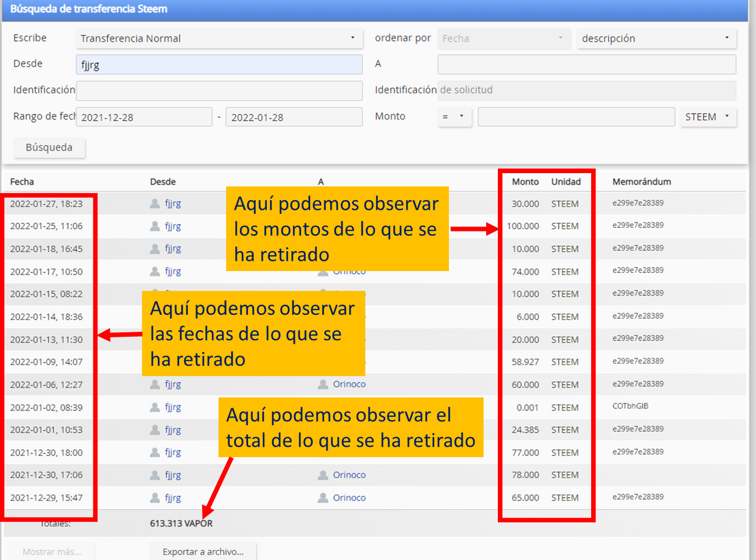Viewport: 756px width, 560px height.
Task: Click the 2022-01-13, 11:30 date cell
Action: [46, 340]
